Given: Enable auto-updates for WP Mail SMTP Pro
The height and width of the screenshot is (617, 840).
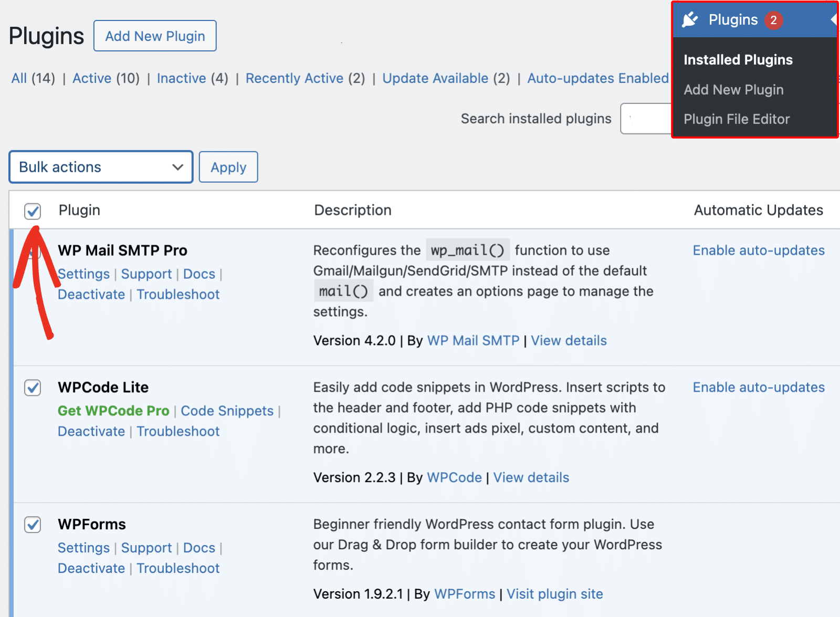Looking at the screenshot, I should click(x=759, y=250).
